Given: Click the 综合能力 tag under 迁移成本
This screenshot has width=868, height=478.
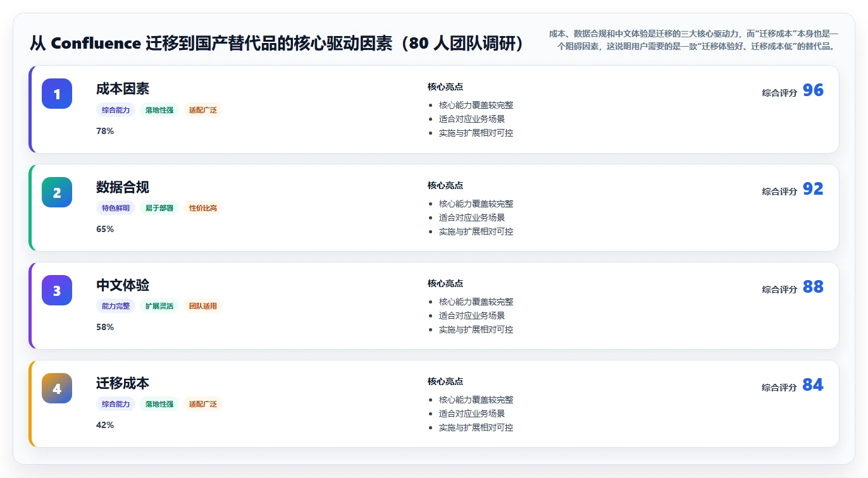Looking at the screenshot, I should pyautogui.click(x=116, y=404).
